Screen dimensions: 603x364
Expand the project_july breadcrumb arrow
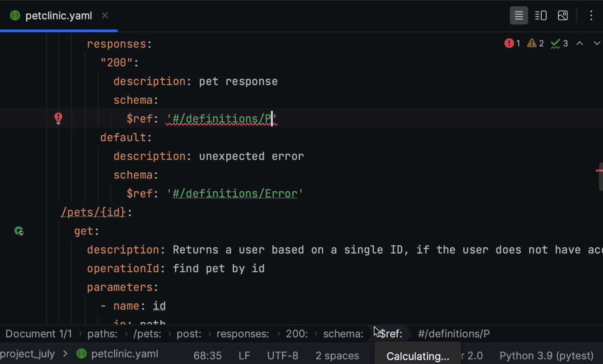(65, 354)
